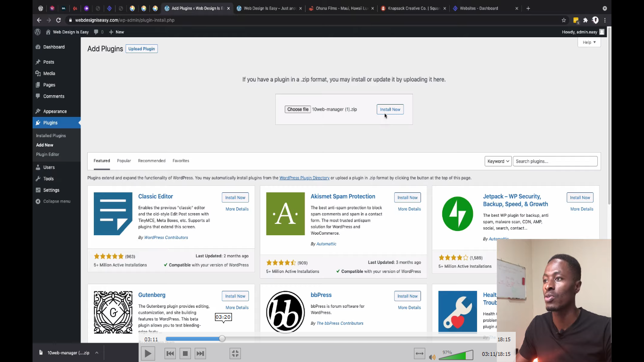This screenshot has width=644, height=362.
Task: Mute the video player speaker icon
Action: [432, 357]
